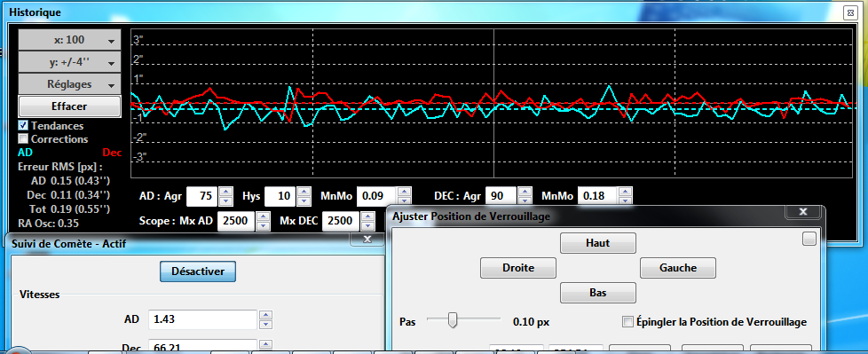The width and height of the screenshot is (868, 354).
Task: Decrease DEC MnMo 0.18 with down arrow
Action: click(626, 201)
